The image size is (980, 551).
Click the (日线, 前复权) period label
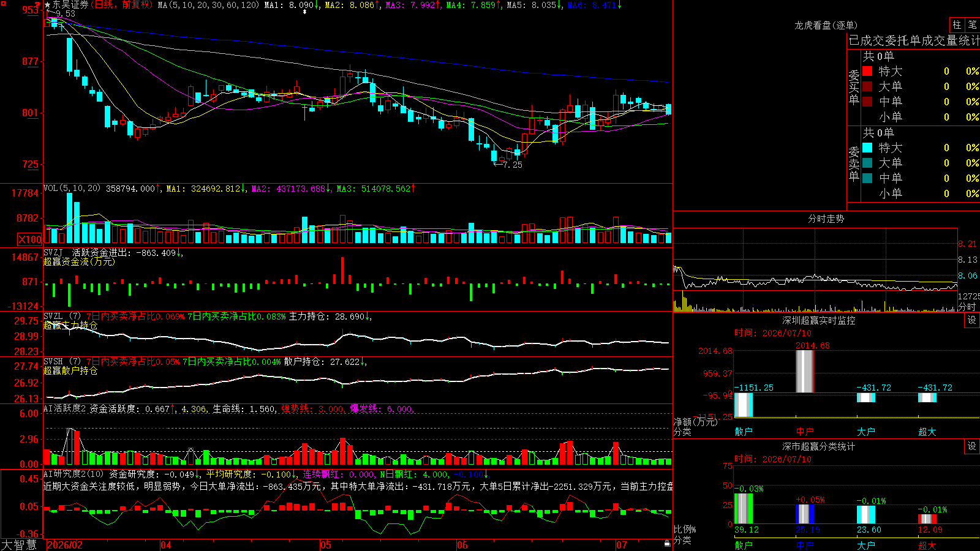click(x=122, y=5)
